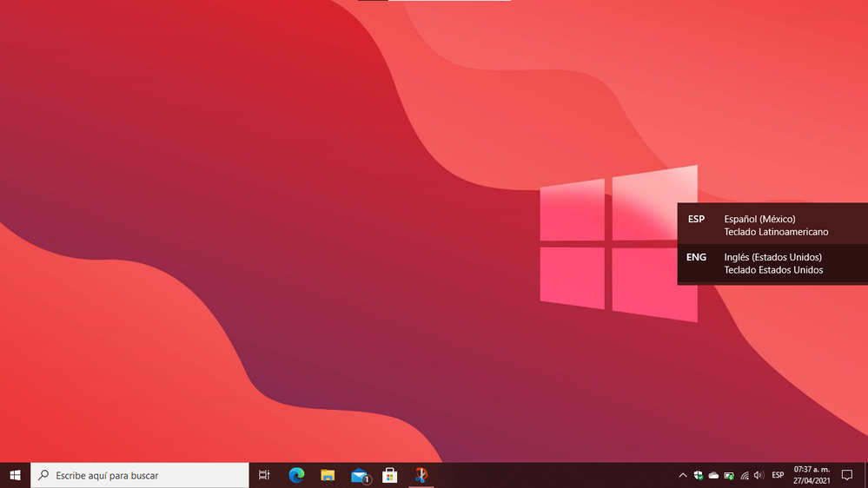Open the Action Center notifications icon
Screen dimensions: 868x488
pyautogui.click(x=847, y=475)
